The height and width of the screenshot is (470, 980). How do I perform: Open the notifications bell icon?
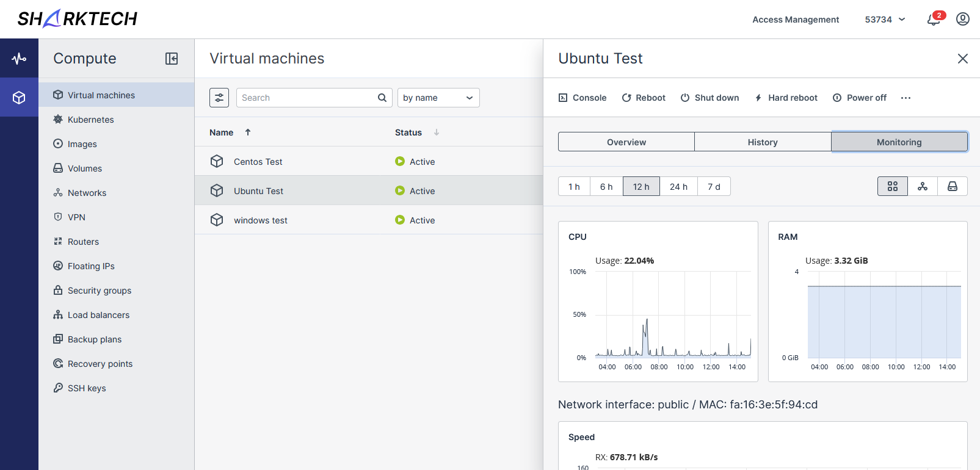933,20
